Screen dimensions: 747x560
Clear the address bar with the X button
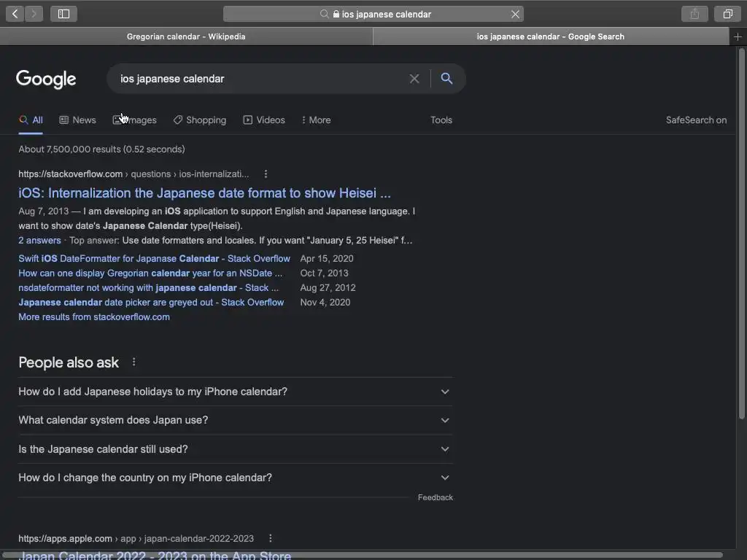[x=515, y=15]
